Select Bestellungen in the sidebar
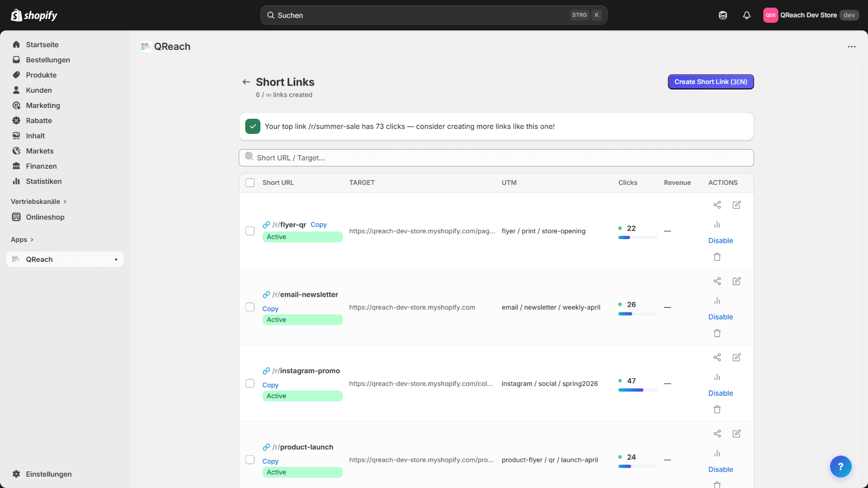The height and width of the screenshot is (488, 868). click(x=48, y=60)
